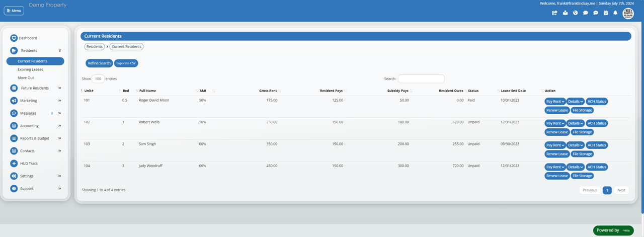Image resolution: width=644 pixels, height=237 pixels.
Task: Click the user profile photo avatar
Action: 628,14
